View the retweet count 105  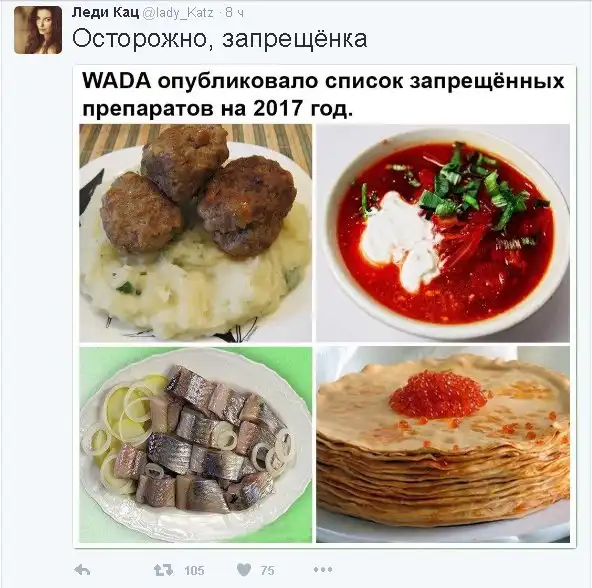pos(194,570)
